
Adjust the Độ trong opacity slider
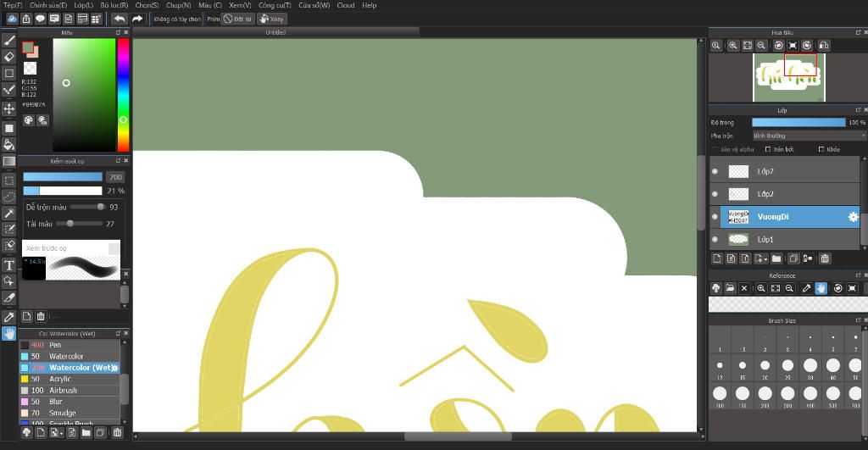798,122
